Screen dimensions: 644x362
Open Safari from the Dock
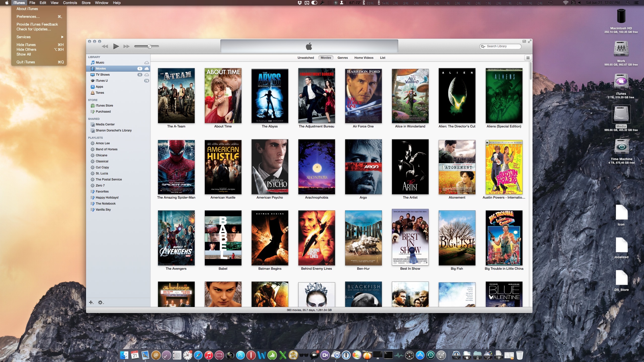[198, 355]
